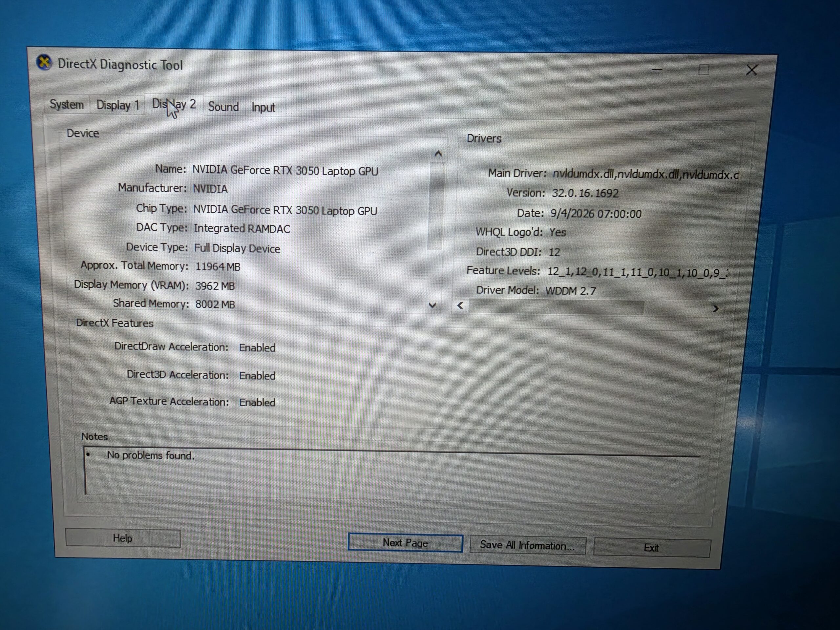Screen dimensions: 840x630
Task: Click the driver date "9/4/2026 07:00:00"
Action: (596, 214)
